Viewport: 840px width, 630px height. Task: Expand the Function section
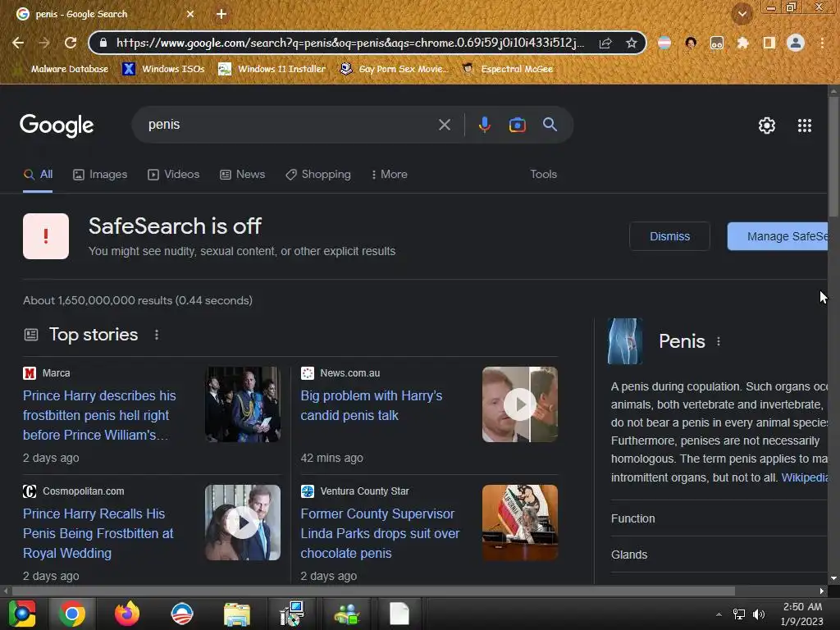(719, 518)
